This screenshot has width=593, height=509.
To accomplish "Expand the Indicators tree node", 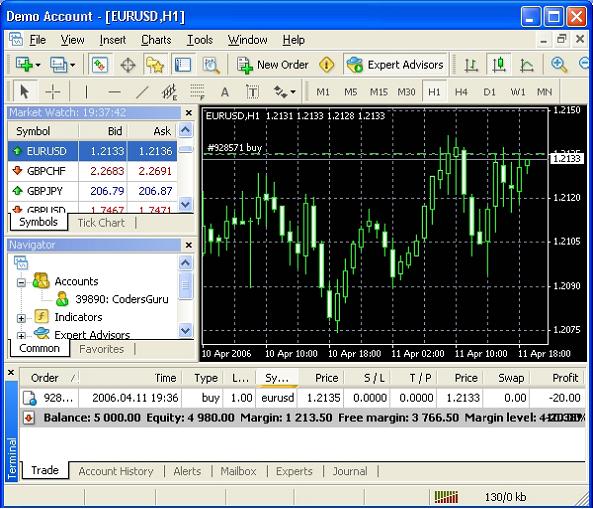I will [x=21, y=318].
